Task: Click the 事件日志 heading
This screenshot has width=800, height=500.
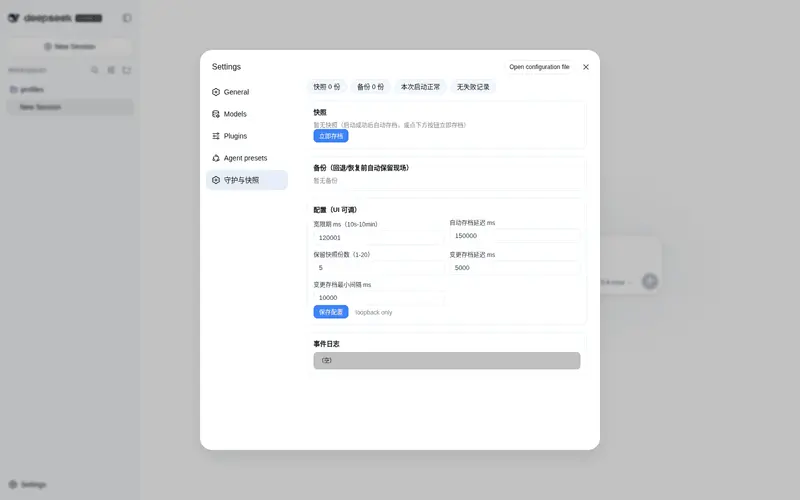Action: tap(326, 344)
